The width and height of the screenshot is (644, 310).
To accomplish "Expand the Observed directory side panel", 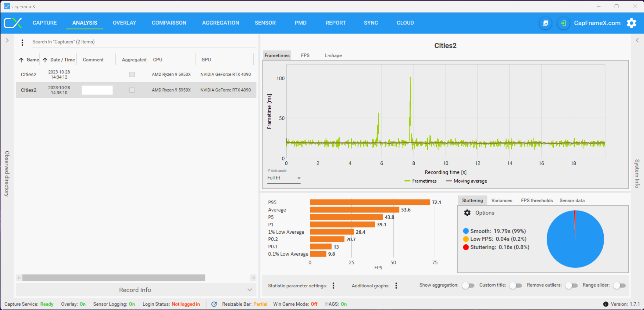I will point(7,40).
